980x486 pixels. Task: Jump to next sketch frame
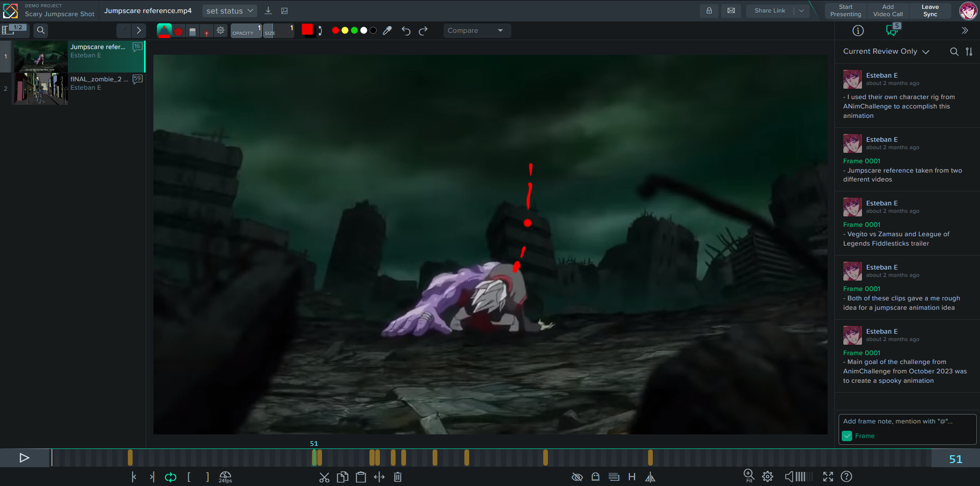tap(152, 477)
